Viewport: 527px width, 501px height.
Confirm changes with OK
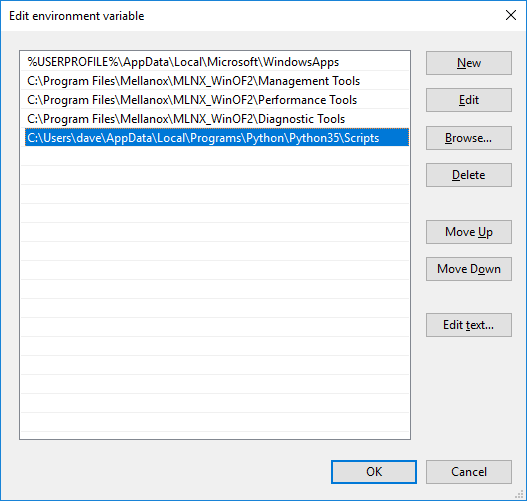374,472
